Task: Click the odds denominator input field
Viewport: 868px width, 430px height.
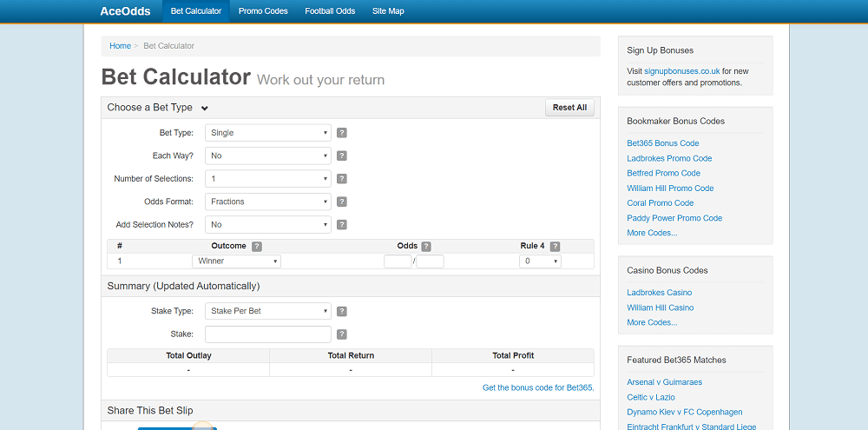Action: point(431,261)
